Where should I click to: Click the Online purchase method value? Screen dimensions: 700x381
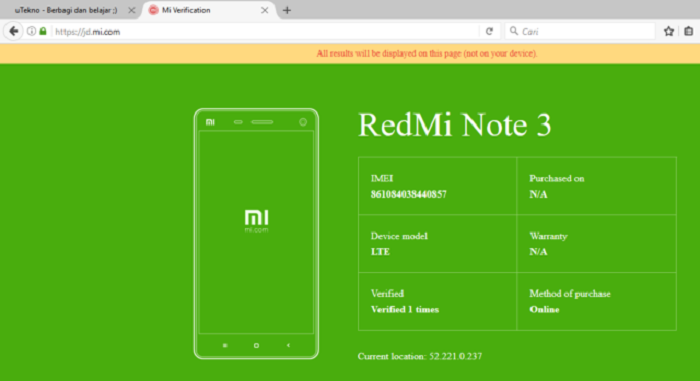(x=544, y=309)
